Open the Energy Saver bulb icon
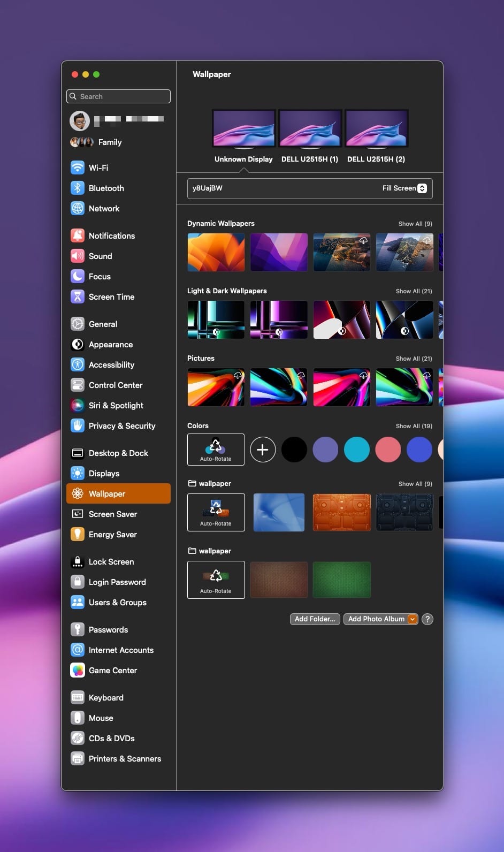Screen dimensions: 504x852 coord(78,534)
